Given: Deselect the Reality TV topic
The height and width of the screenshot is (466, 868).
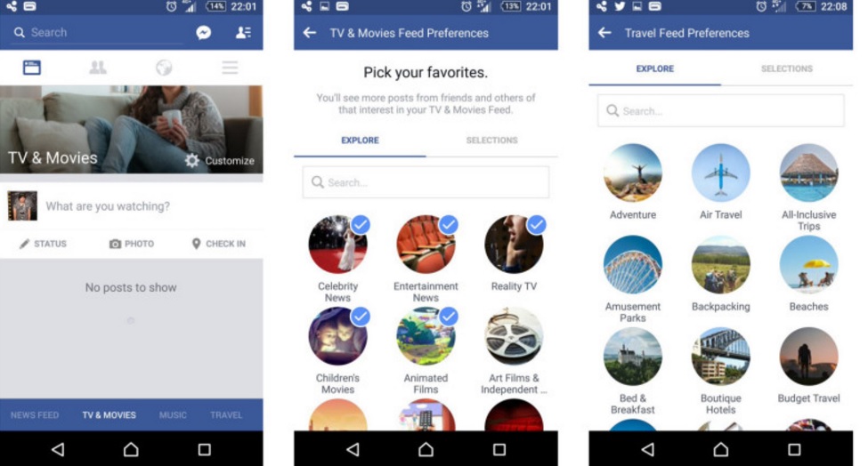Looking at the screenshot, I should point(514,244).
